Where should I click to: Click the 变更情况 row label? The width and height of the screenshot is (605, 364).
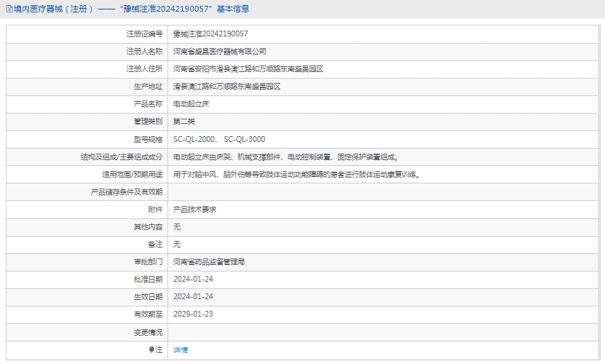click(x=148, y=332)
